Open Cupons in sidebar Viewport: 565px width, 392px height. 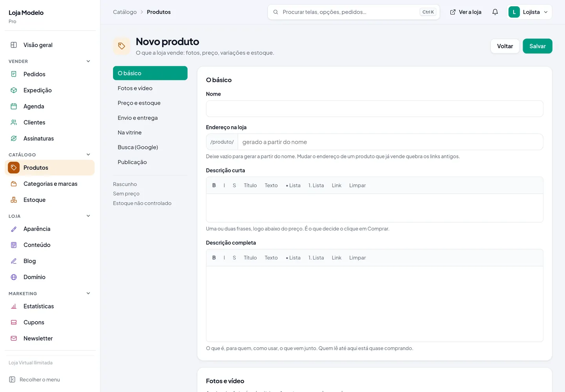coord(50,322)
